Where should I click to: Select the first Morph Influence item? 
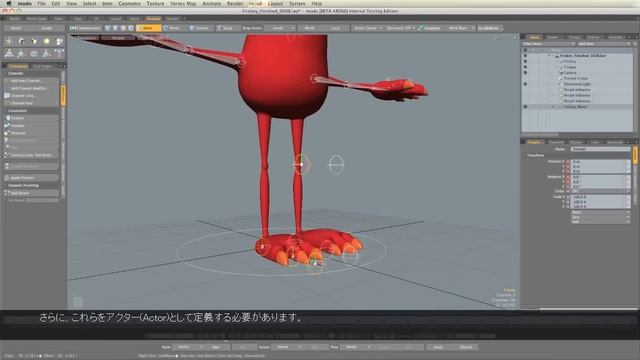(577, 90)
